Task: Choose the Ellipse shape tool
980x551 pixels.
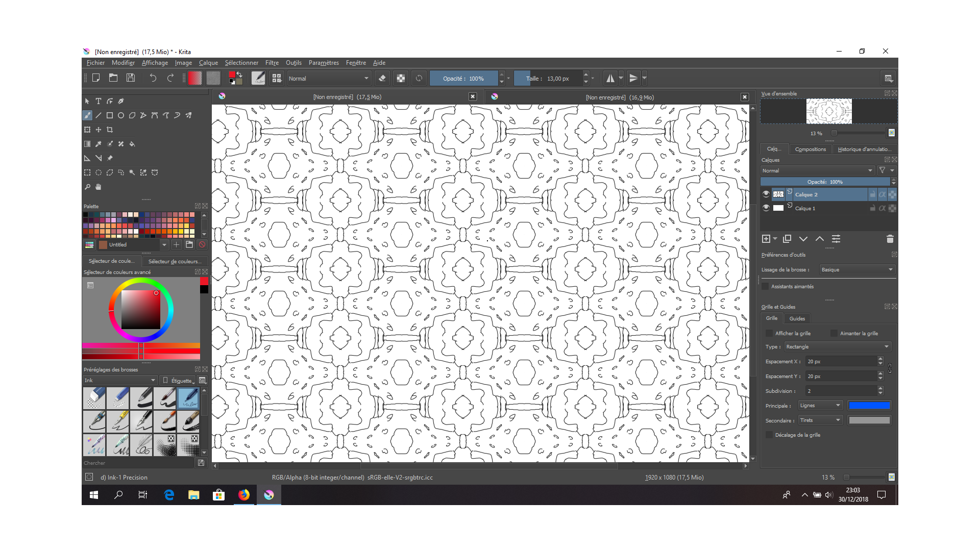Action: pos(121,115)
